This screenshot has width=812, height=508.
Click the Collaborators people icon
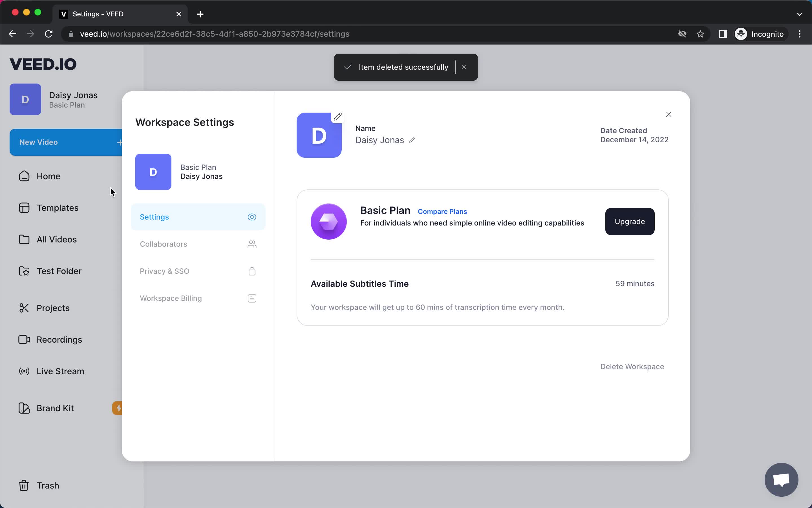pos(252,244)
